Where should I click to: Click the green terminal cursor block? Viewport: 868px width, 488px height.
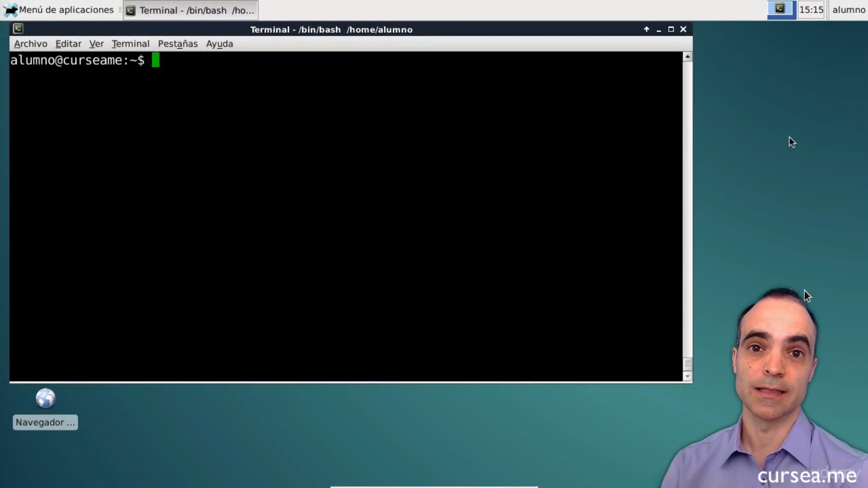coord(156,60)
